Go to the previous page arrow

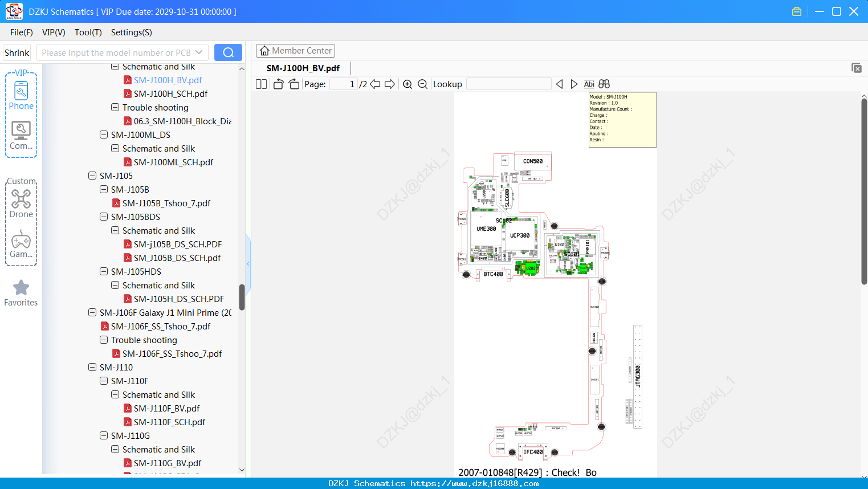pyautogui.click(x=375, y=84)
